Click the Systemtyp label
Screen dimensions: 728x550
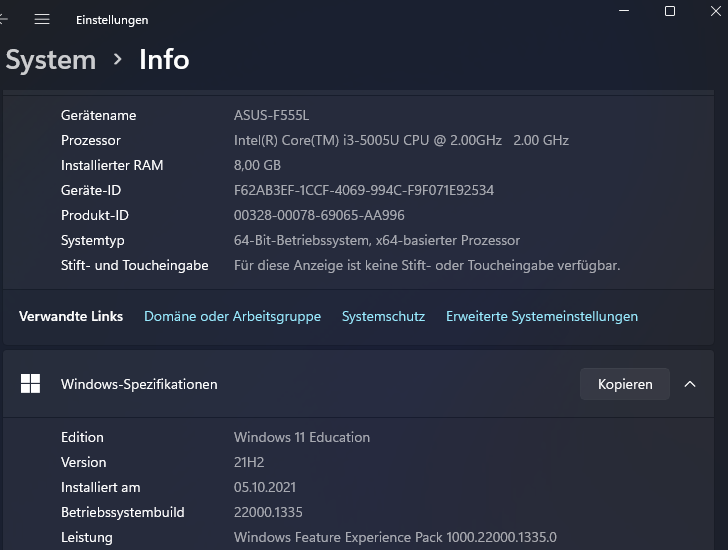[x=92, y=240]
